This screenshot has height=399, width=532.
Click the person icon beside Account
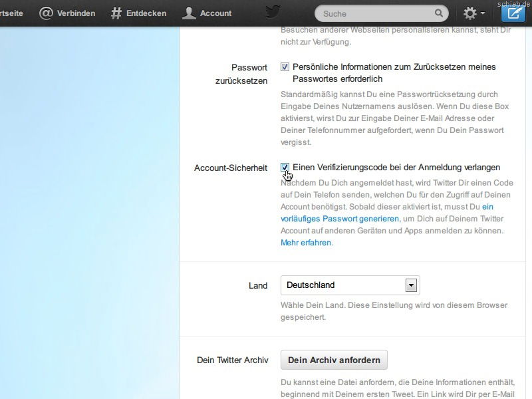coord(189,13)
